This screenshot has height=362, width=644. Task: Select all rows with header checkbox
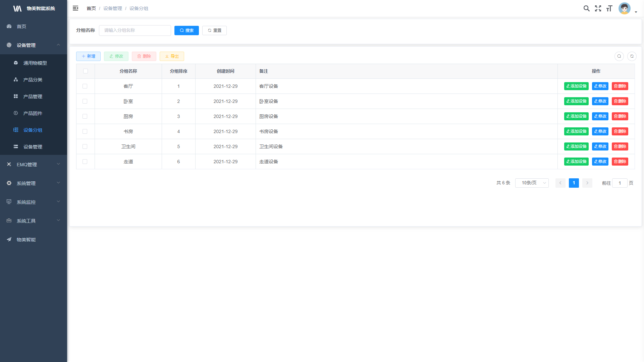click(x=86, y=71)
